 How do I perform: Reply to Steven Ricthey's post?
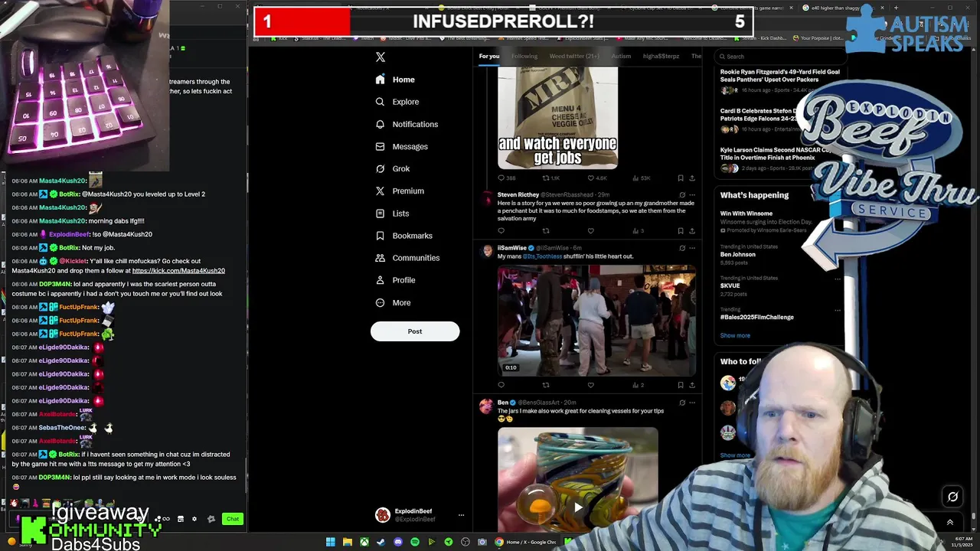(x=501, y=230)
